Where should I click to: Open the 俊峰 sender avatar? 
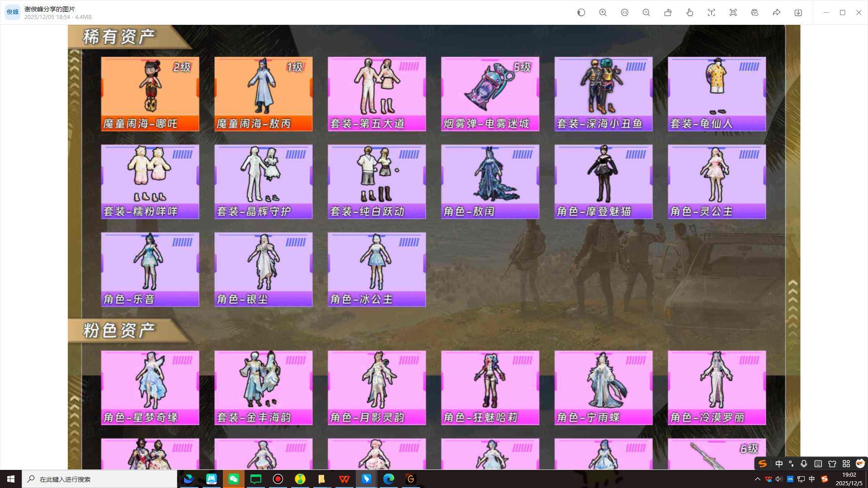point(12,12)
